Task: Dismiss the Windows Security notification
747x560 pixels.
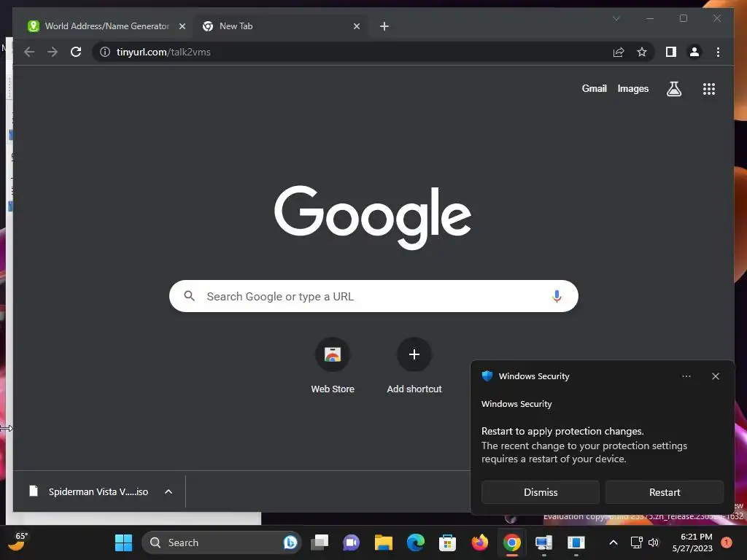Action: coord(541,492)
